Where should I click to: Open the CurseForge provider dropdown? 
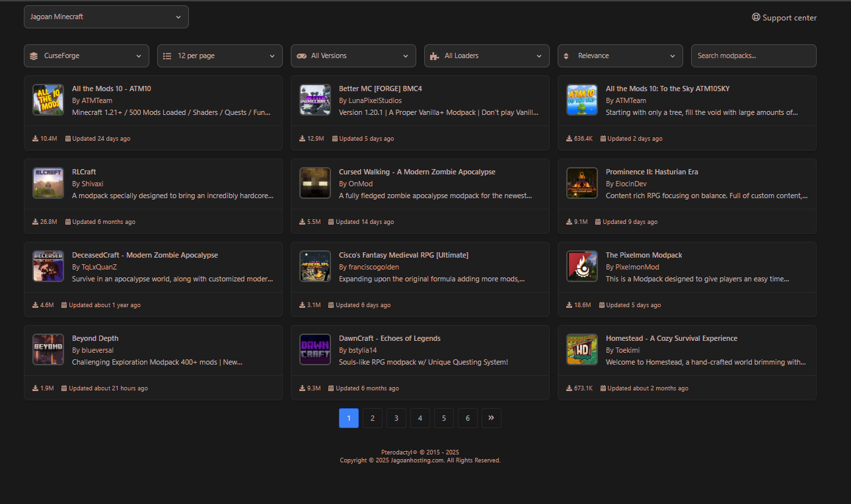87,56
